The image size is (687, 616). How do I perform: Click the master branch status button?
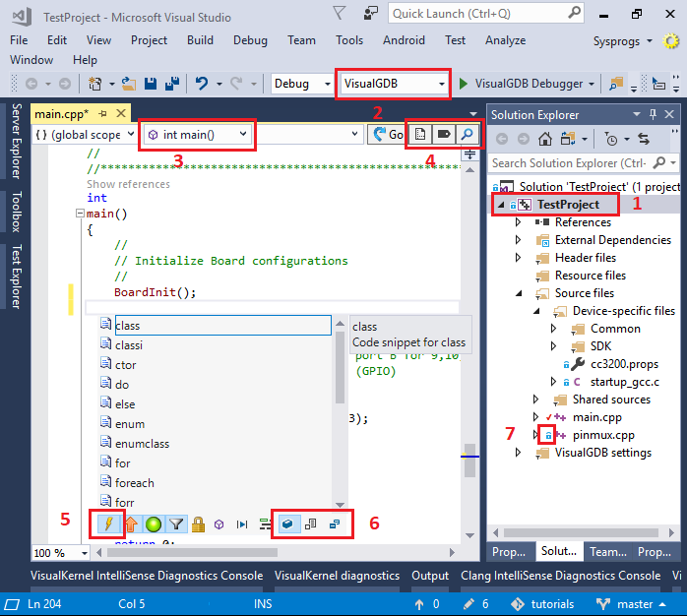click(631, 604)
